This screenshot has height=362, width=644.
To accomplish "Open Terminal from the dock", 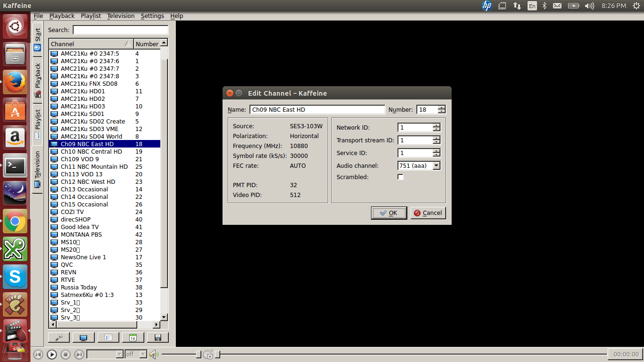I will pyautogui.click(x=15, y=165).
